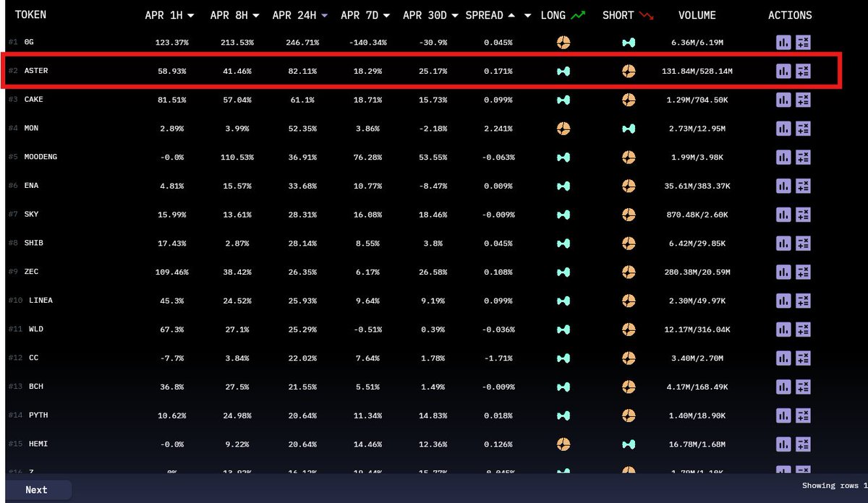Select the ZEC token name
The height and width of the screenshot is (503, 868).
pyautogui.click(x=31, y=272)
